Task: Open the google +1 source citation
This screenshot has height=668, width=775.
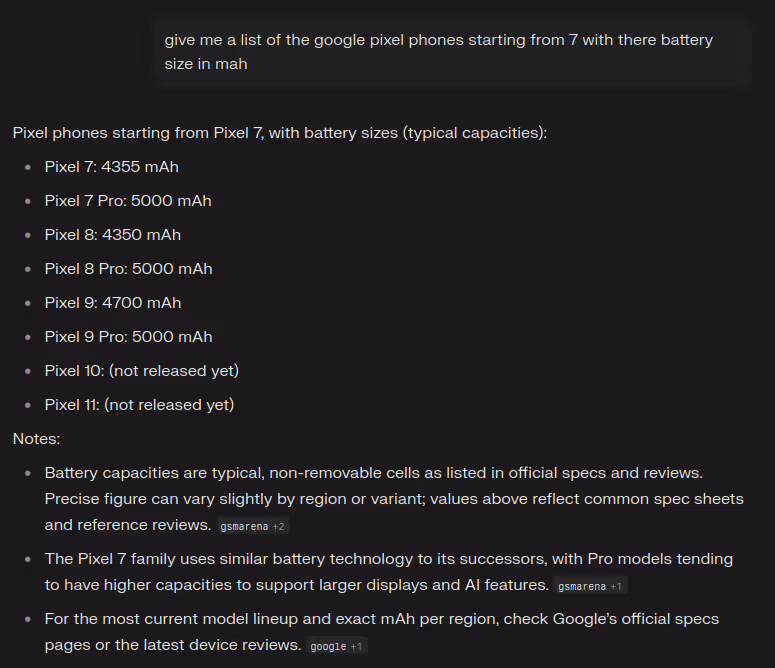Action: point(336,646)
